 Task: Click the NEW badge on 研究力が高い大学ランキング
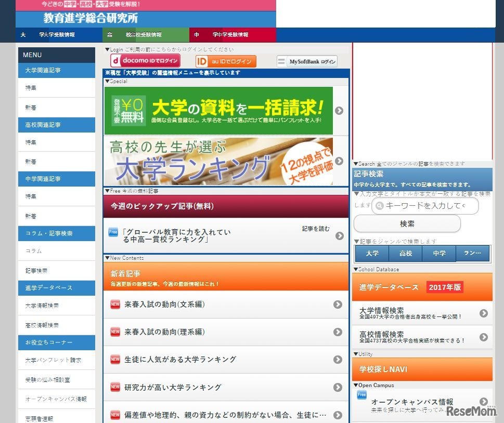115,387
